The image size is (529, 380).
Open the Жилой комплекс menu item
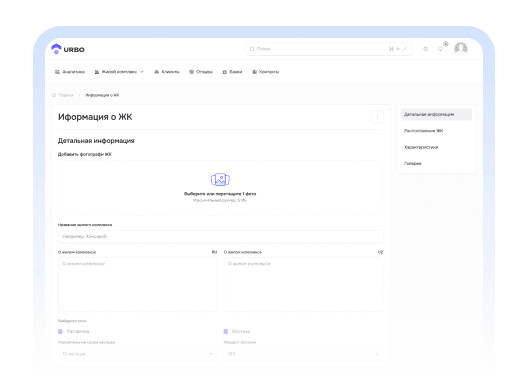click(x=119, y=72)
